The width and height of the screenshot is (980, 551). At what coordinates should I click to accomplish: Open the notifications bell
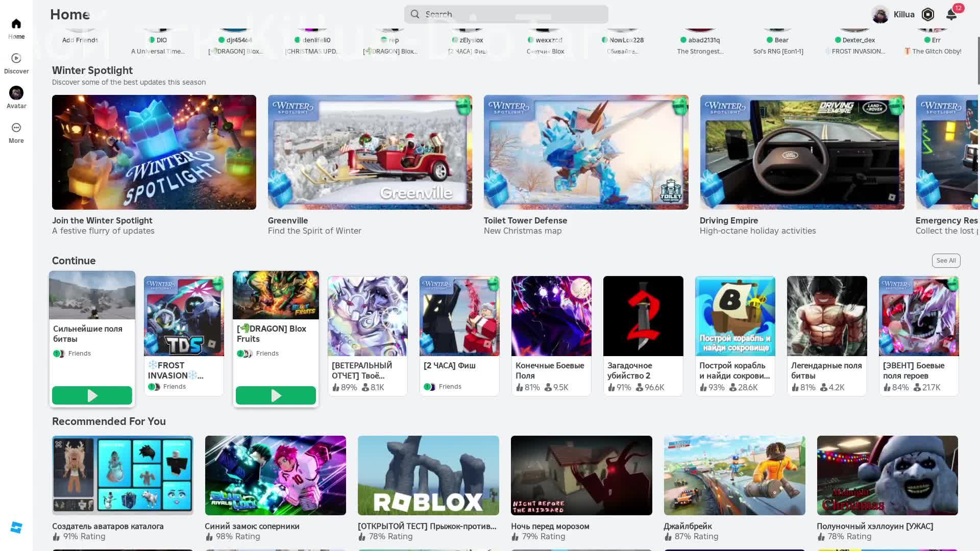point(951,14)
